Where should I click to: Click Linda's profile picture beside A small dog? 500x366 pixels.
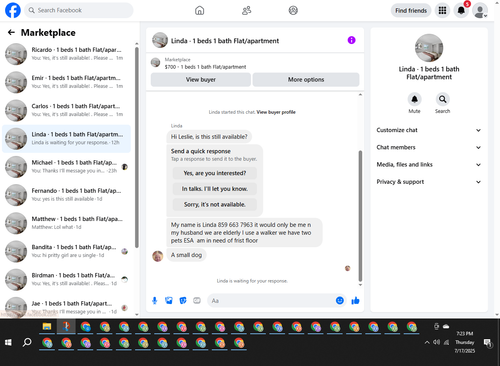(x=158, y=256)
